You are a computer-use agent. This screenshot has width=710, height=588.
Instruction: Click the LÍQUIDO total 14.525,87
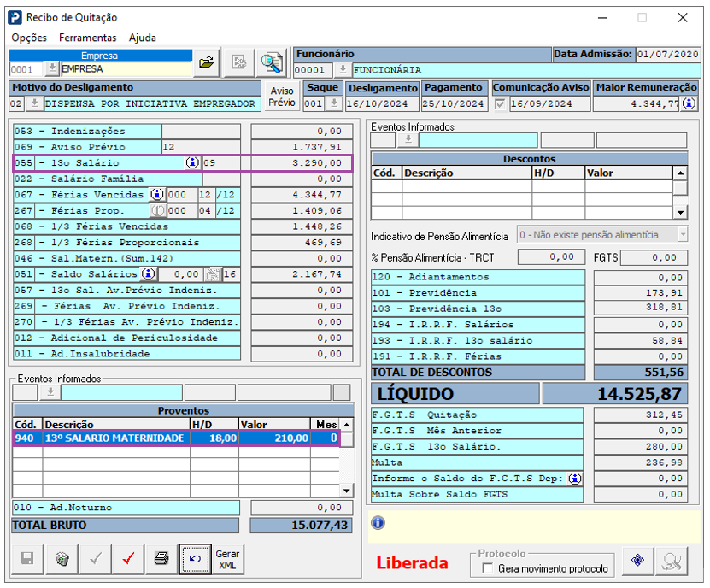tap(615, 393)
